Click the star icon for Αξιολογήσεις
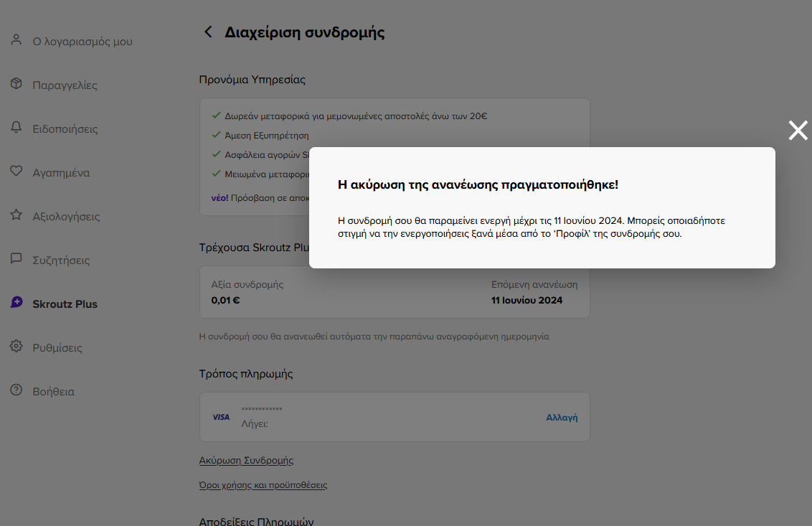The height and width of the screenshot is (526, 812). pos(16,215)
